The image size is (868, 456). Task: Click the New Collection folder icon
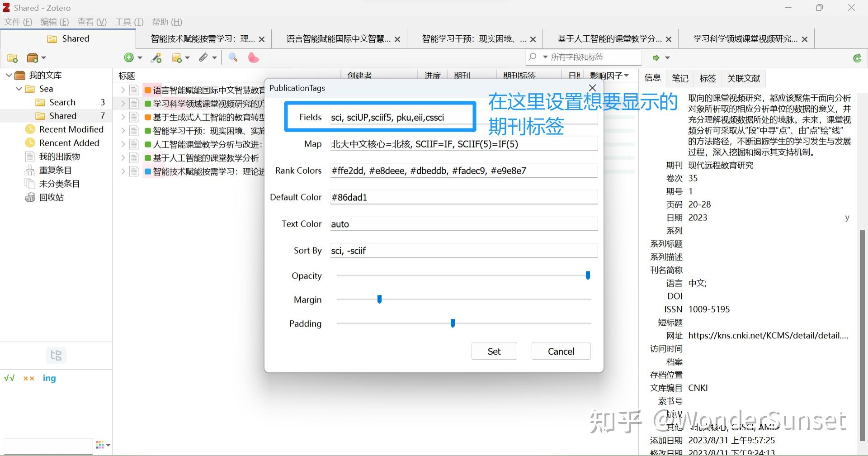pyautogui.click(x=13, y=58)
